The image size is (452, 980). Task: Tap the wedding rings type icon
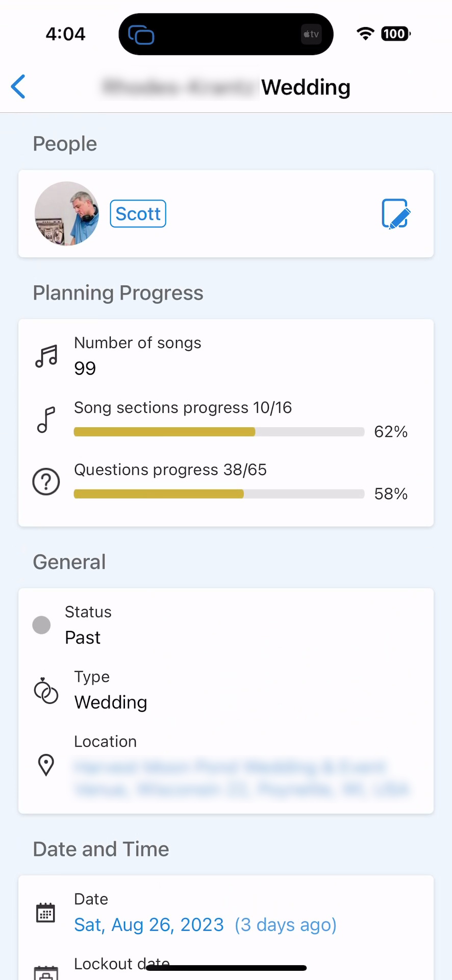(46, 691)
